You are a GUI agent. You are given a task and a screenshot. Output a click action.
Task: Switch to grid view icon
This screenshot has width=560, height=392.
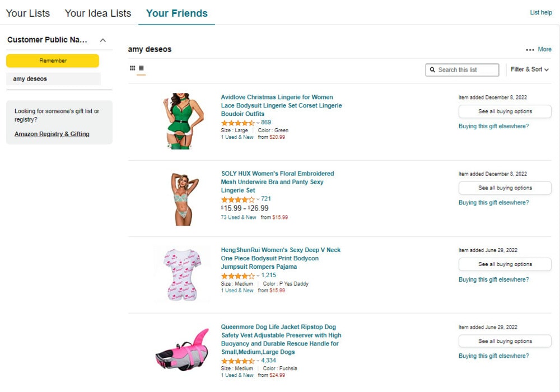pyautogui.click(x=133, y=68)
